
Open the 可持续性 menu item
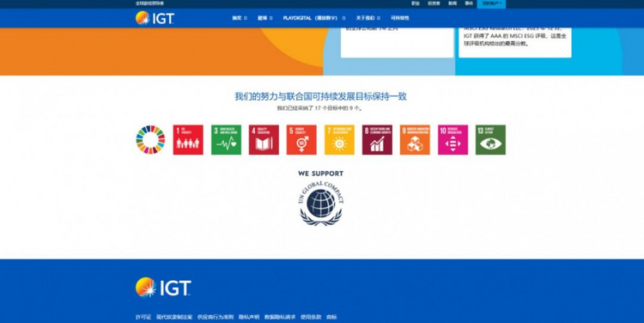400,18
